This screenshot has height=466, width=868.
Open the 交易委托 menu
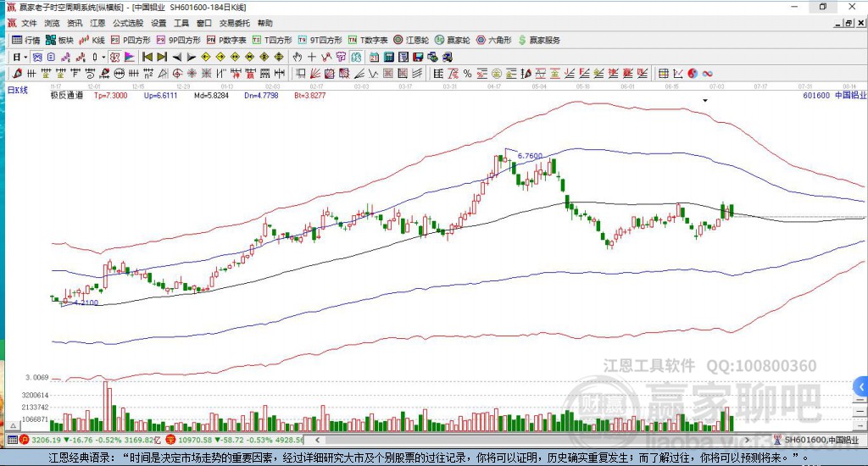pos(234,23)
